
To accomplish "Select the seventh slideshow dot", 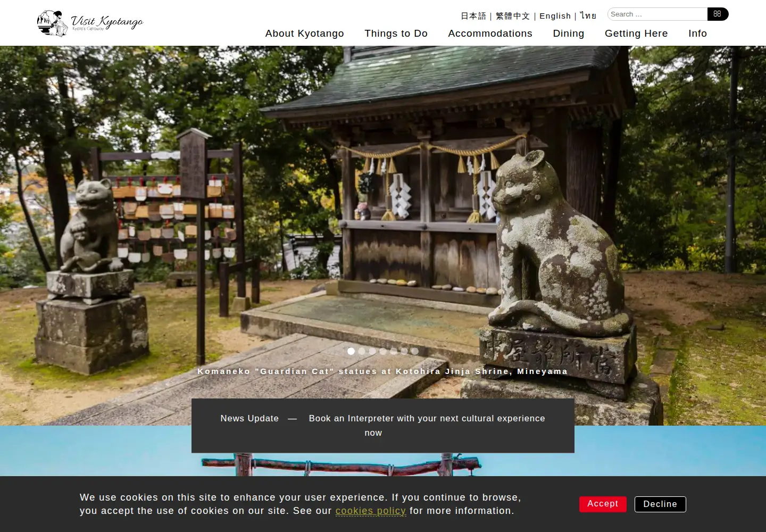I will point(415,351).
